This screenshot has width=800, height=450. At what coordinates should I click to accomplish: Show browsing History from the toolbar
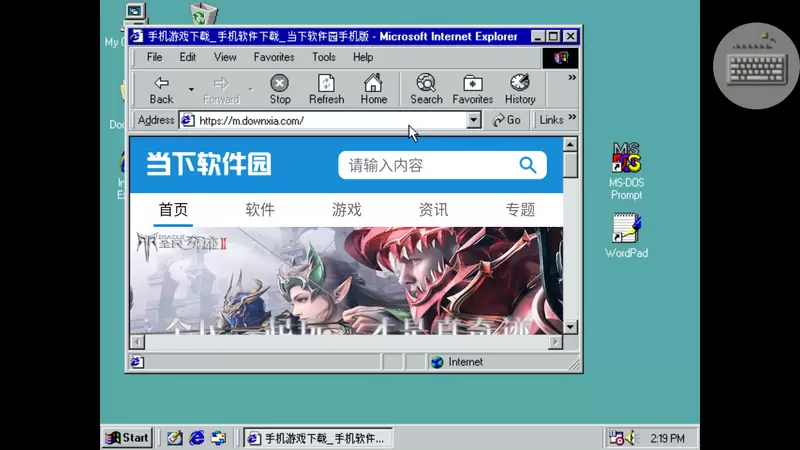click(519, 88)
